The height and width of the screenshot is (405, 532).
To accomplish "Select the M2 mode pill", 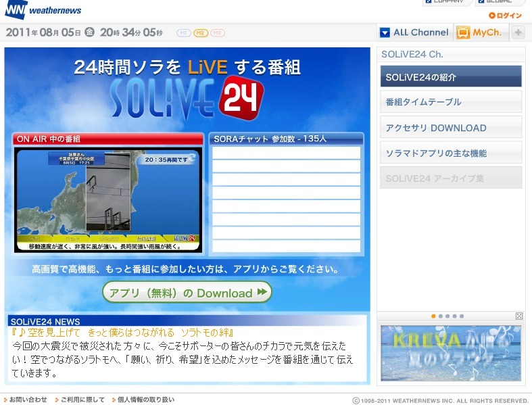I will pos(201,33).
